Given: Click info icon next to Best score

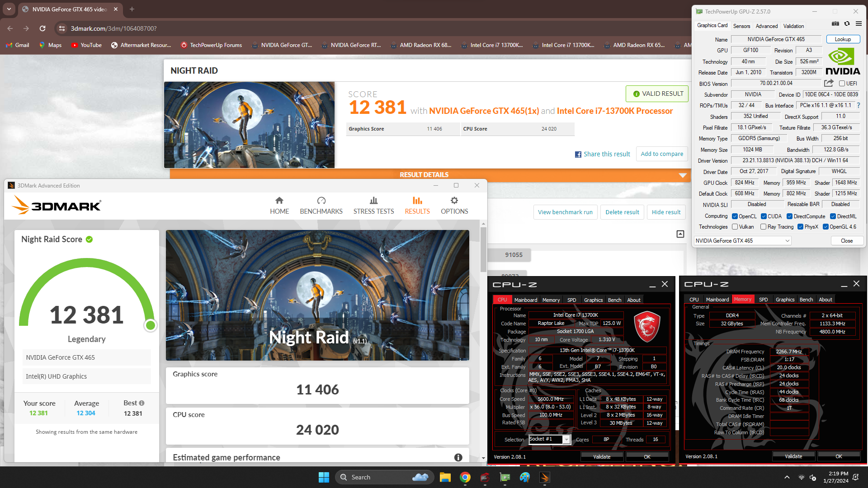Looking at the screenshot, I should pyautogui.click(x=142, y=403).
